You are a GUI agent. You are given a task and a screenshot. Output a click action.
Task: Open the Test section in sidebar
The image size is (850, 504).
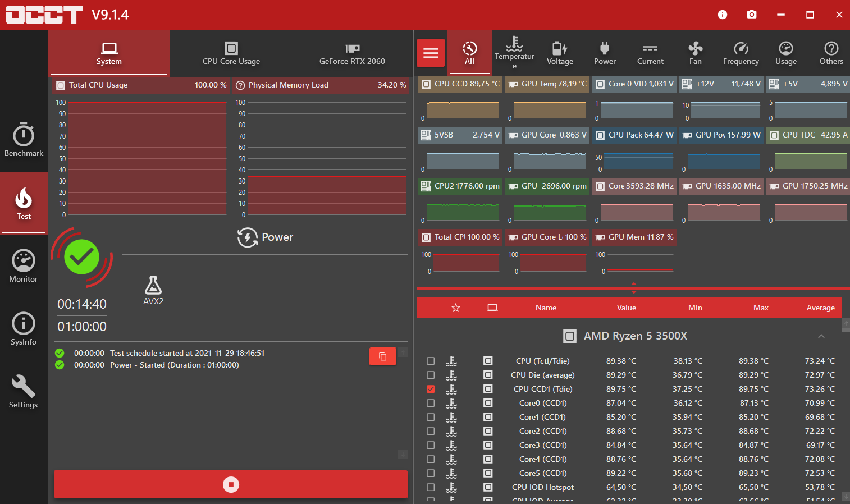(24, 203)
